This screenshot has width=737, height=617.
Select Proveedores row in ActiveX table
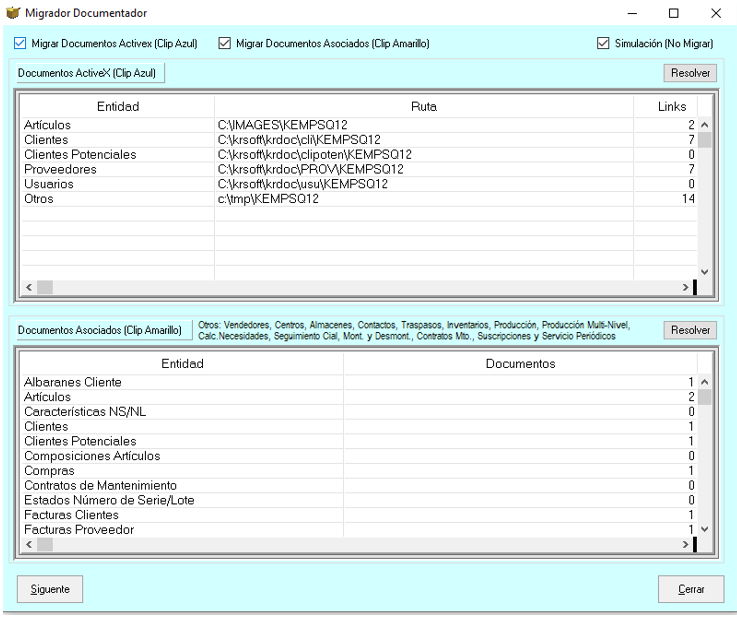(359, 169)
